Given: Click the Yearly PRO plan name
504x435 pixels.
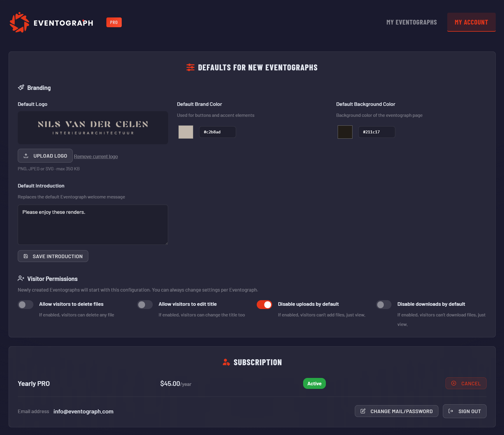Looking at the screenshot, I should [x=34, y=384].
